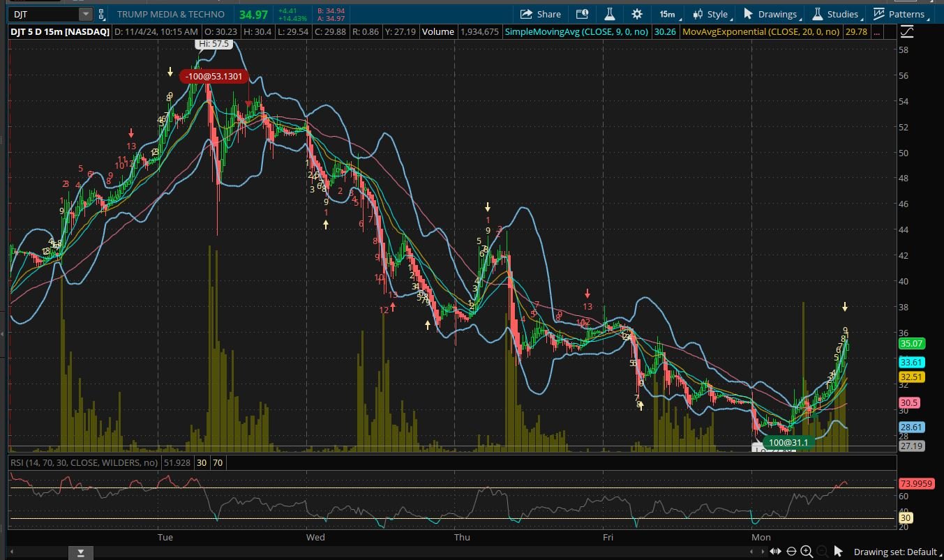Image resolution: width=944 pixels, height=560 pixels.
Task: Open the Style menu
Action: [x=710, y=13]
